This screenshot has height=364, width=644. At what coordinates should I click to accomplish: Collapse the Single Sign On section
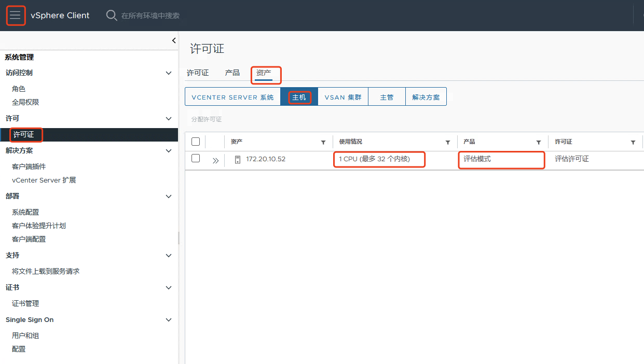(x=168, y=320)
